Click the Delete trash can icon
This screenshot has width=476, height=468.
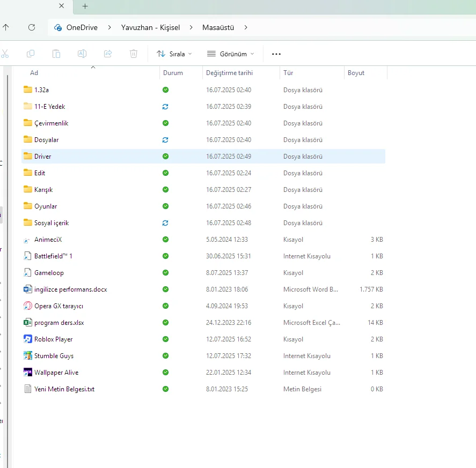[x=134, y=54]
